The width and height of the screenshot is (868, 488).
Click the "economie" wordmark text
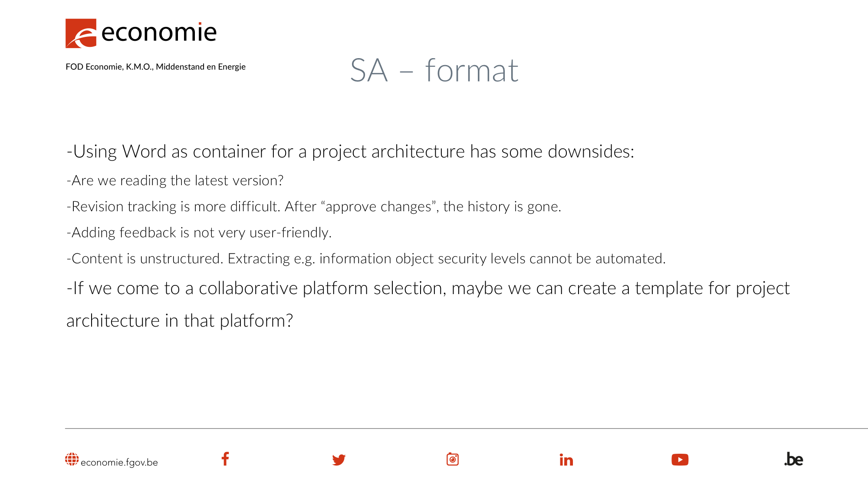click(x=159, y=33)
